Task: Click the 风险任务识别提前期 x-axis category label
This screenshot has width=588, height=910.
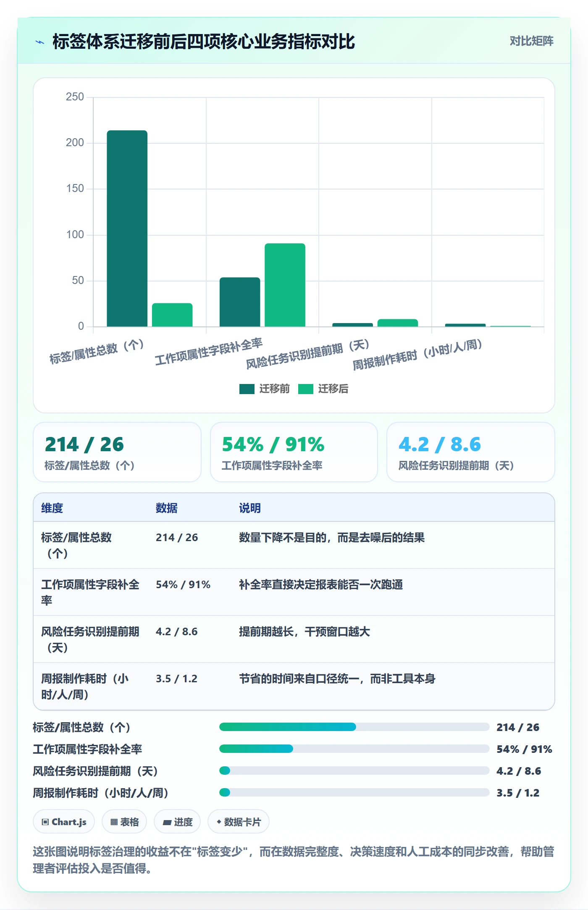Action: click(x=307, y=354)
